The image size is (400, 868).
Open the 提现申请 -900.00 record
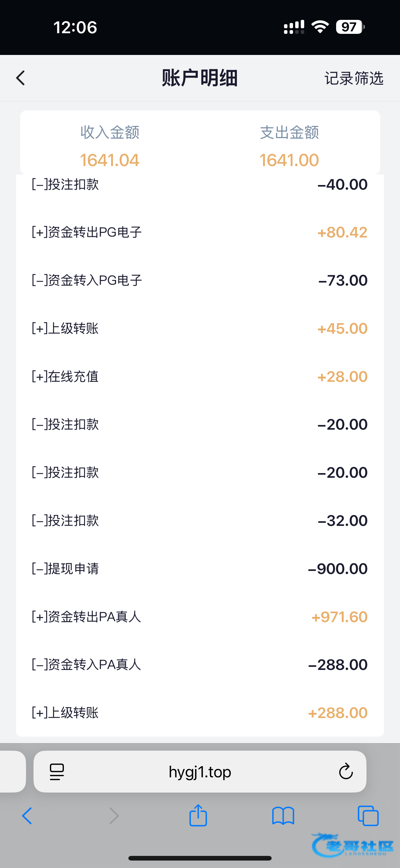(200, 568)
